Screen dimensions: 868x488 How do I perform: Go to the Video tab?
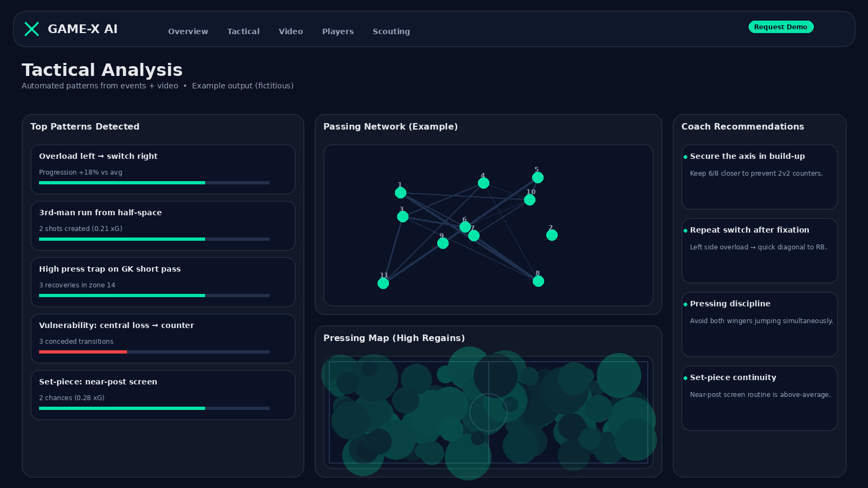point(291,31)
